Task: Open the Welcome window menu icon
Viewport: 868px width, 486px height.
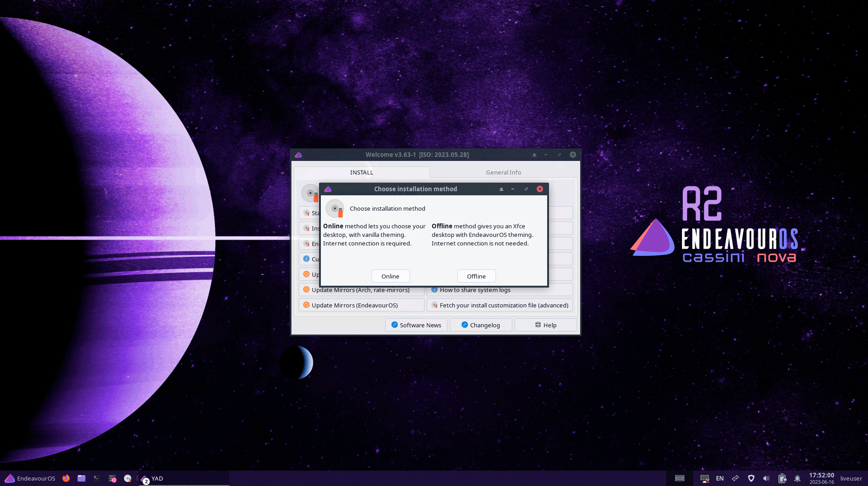Action: [x=298, y=155]
